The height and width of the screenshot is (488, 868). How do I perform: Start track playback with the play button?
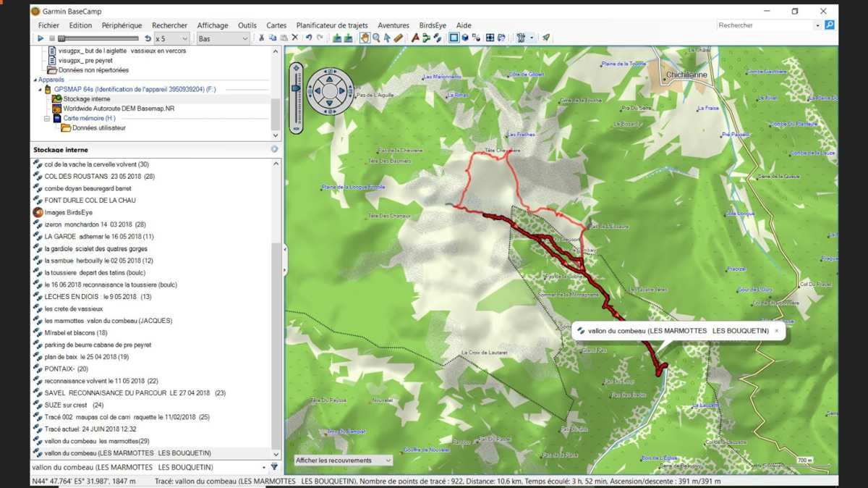(x=41, y=38)
